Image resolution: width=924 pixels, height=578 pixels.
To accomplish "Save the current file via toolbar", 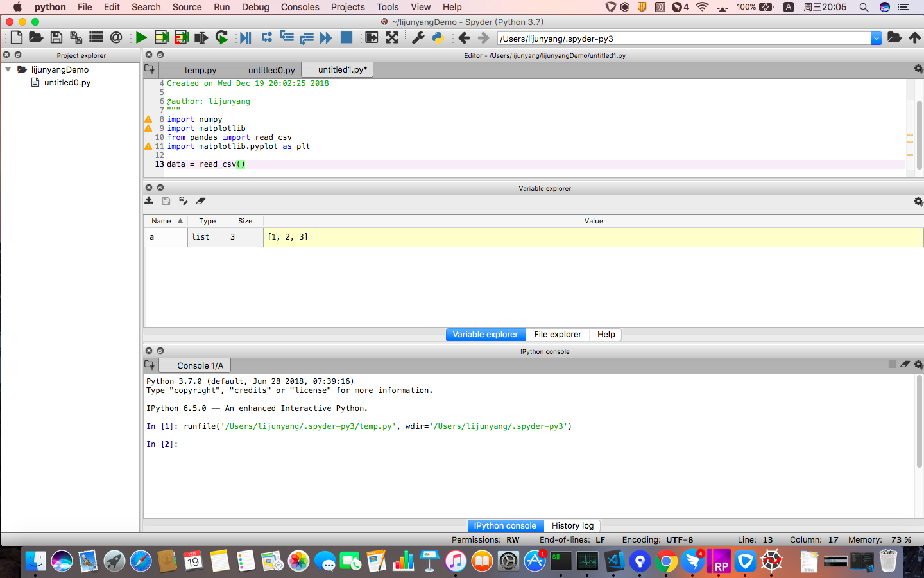I will click(56, 38).
